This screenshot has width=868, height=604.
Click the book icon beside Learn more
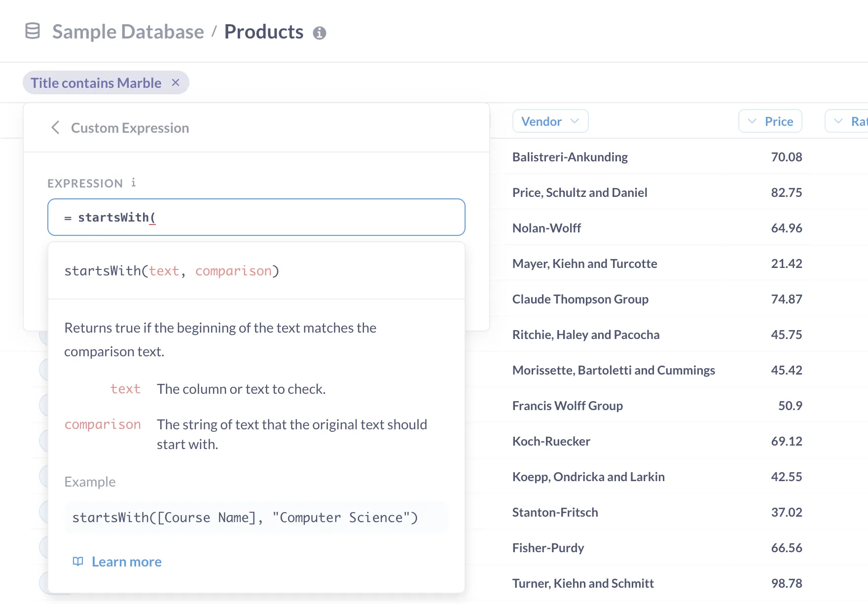click(78, 562)
